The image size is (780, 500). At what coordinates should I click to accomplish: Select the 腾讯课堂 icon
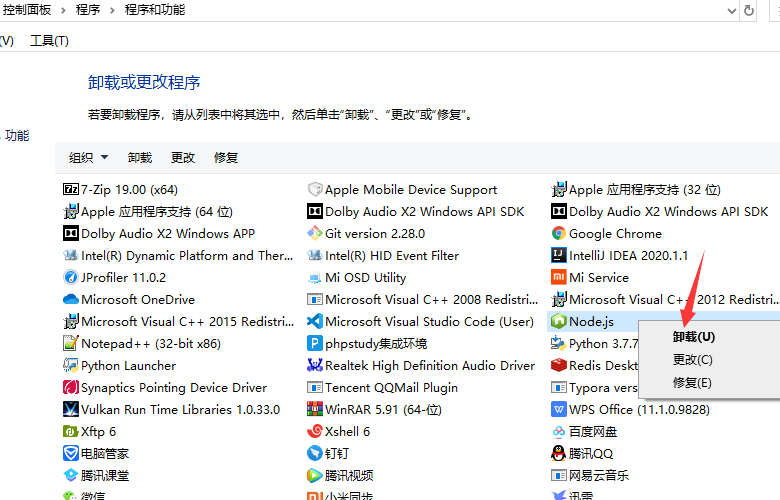71,475
